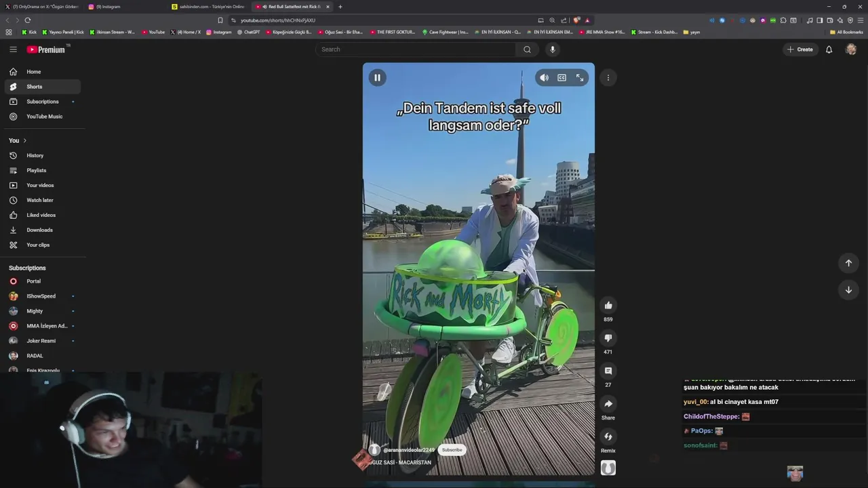The image size is (868, 488).
Task: Open the browser main menu
Action: (x=860, y=20)
